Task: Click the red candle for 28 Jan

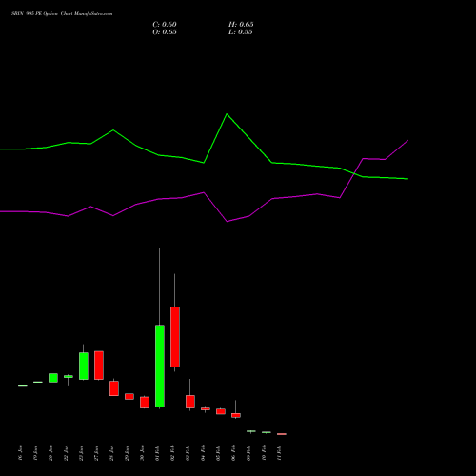Action: (114, 388)
